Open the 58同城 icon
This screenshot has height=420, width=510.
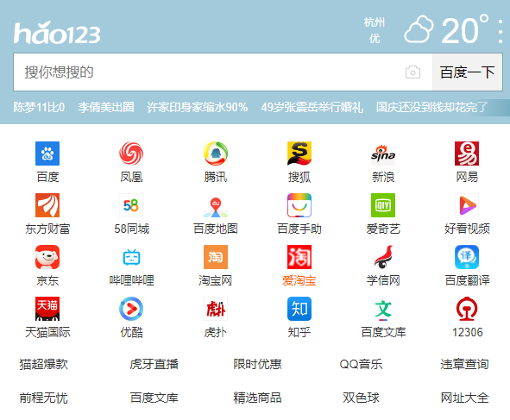pyautogui.click(x=131, y=205)
